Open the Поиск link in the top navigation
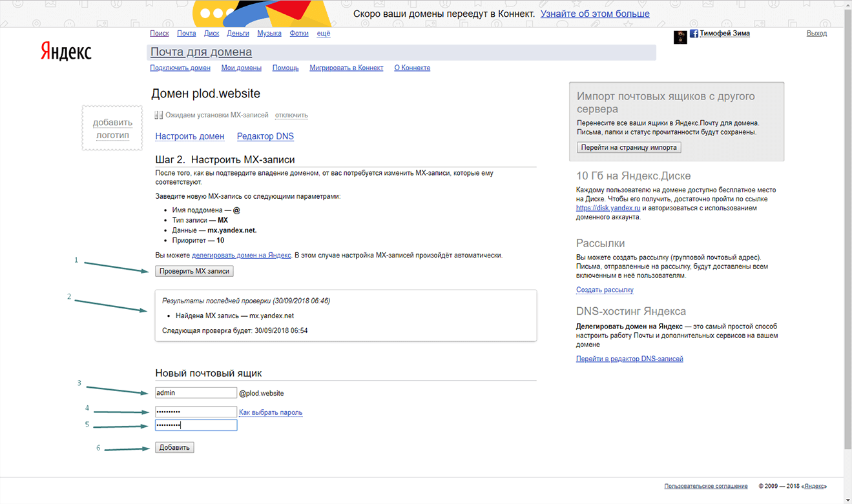This screenshot has width=852, height=504. coord(160,34)
